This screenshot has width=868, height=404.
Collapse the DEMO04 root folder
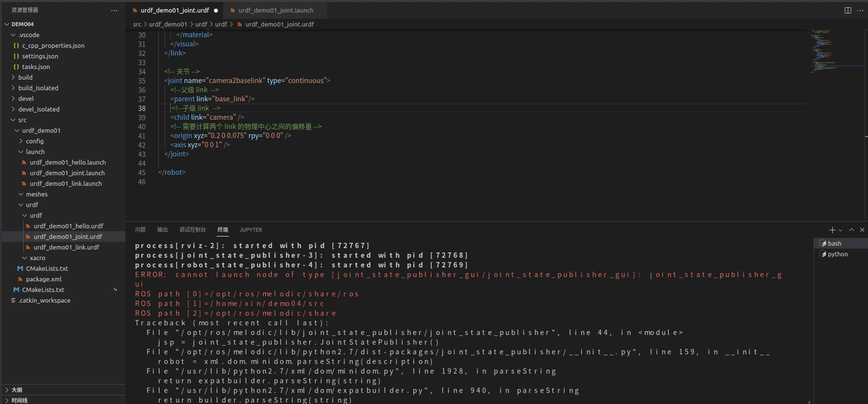pos(7,24)
